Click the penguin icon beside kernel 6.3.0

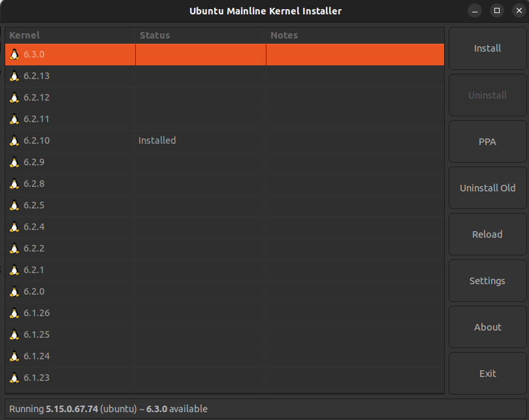pos(14,54)
